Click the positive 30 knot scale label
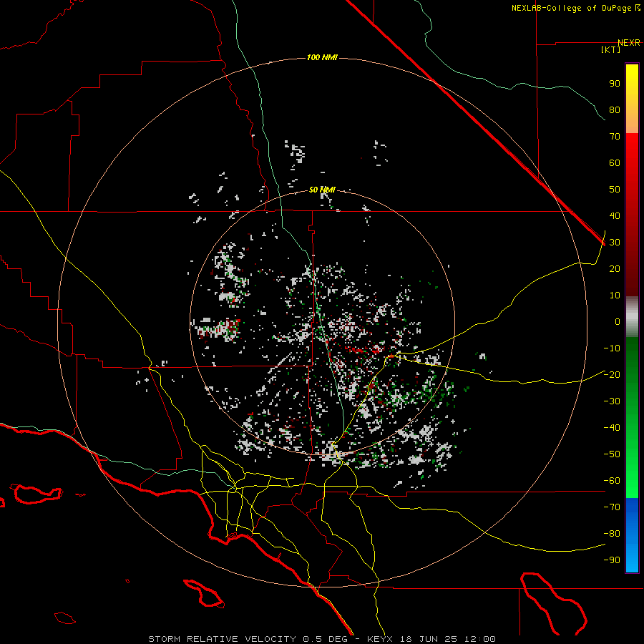 point(615,243)
